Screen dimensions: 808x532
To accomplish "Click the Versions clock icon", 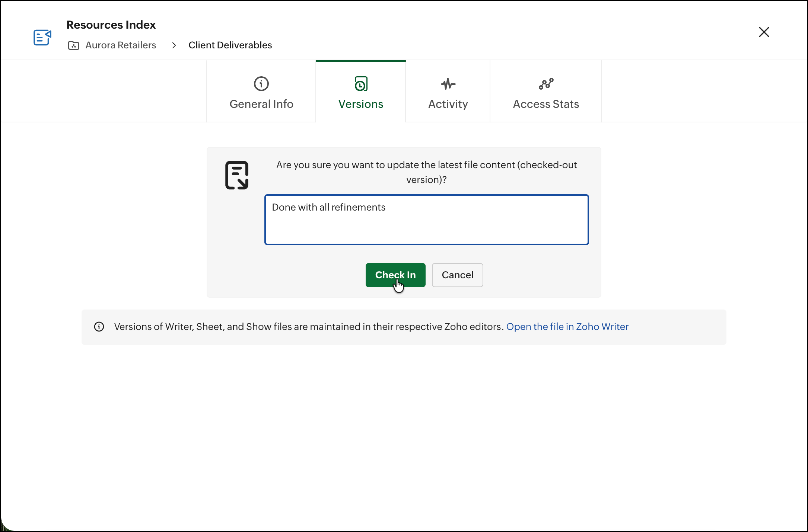I will 360,84.
